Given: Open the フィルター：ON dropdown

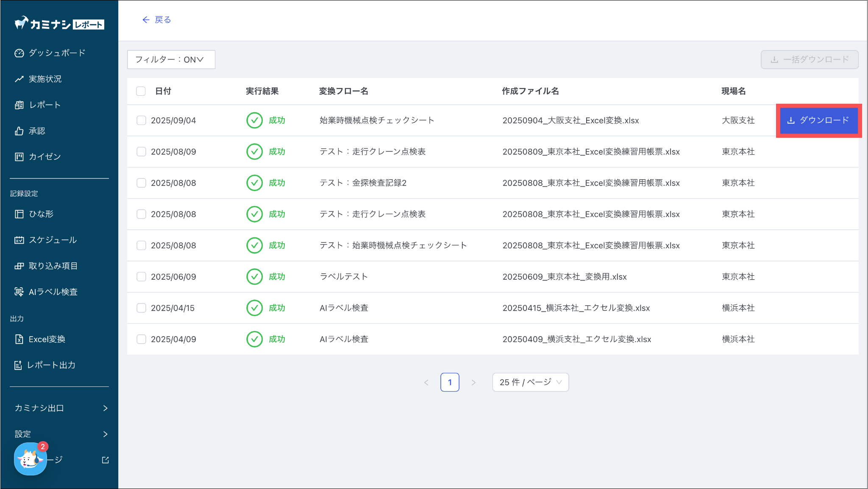Looking at the screenshot, I should (171, 60).
